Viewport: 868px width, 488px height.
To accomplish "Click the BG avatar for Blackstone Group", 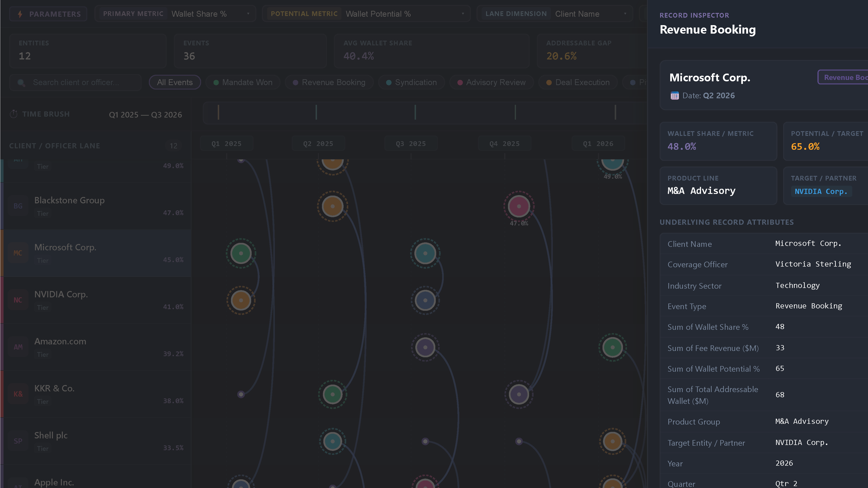I will (18, 206).
